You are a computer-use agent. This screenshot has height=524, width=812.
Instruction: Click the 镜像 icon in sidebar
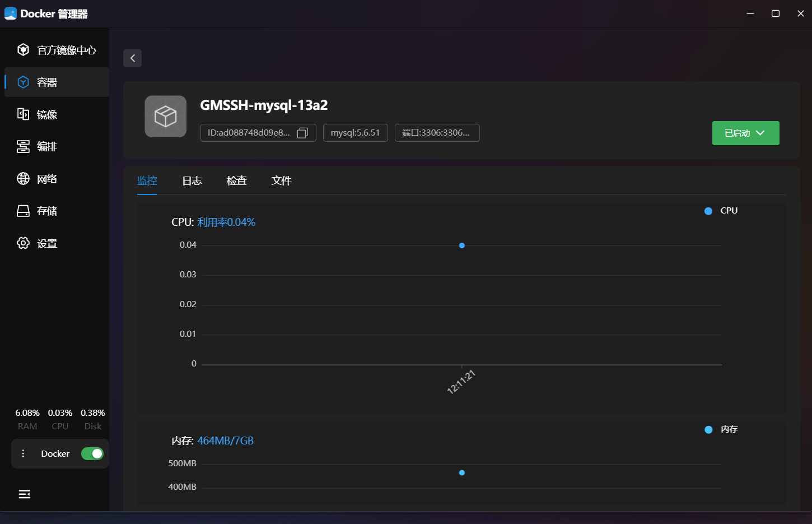(x=23, y=114)
